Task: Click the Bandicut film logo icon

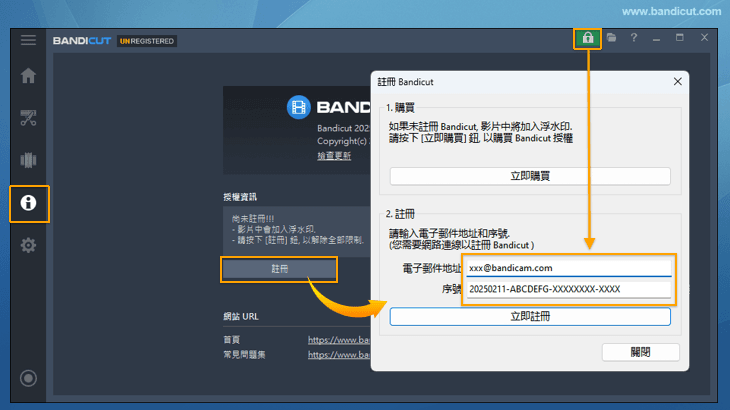Action: (298, 107)
